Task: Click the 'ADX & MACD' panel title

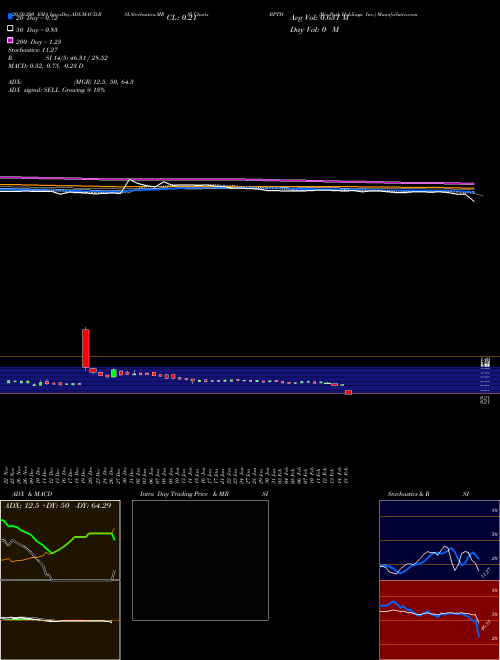Action: (x=32, y=494)
